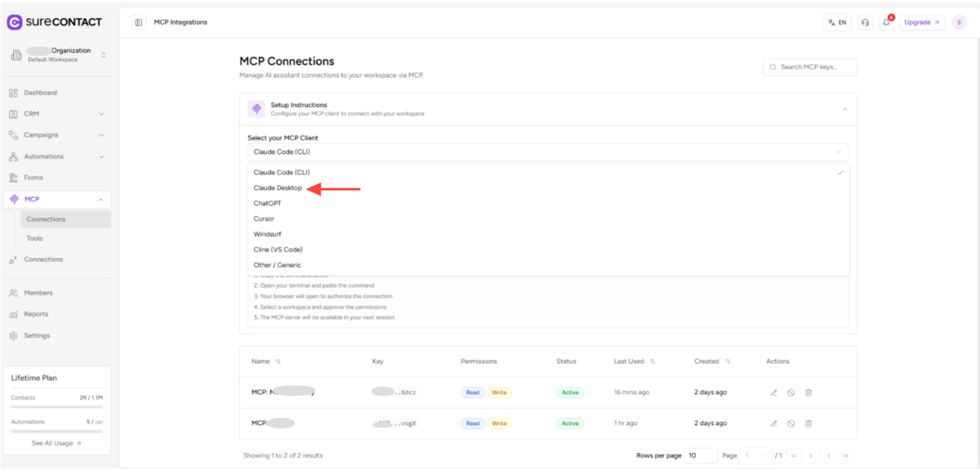Click Active status of key Xdcz
This screenshot has height=471, width=980.
[x=570, y=393]
